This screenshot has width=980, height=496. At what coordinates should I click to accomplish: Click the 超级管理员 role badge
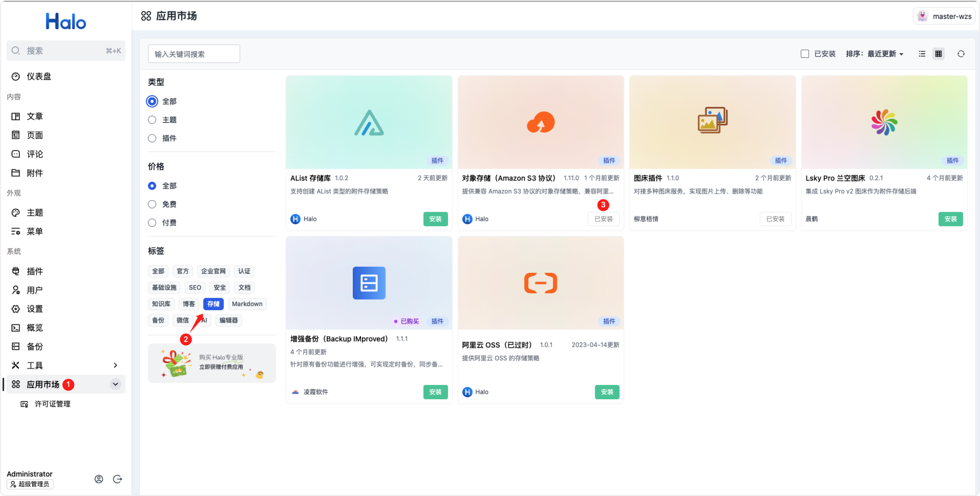pyautogui.click(x=30, y=484)
